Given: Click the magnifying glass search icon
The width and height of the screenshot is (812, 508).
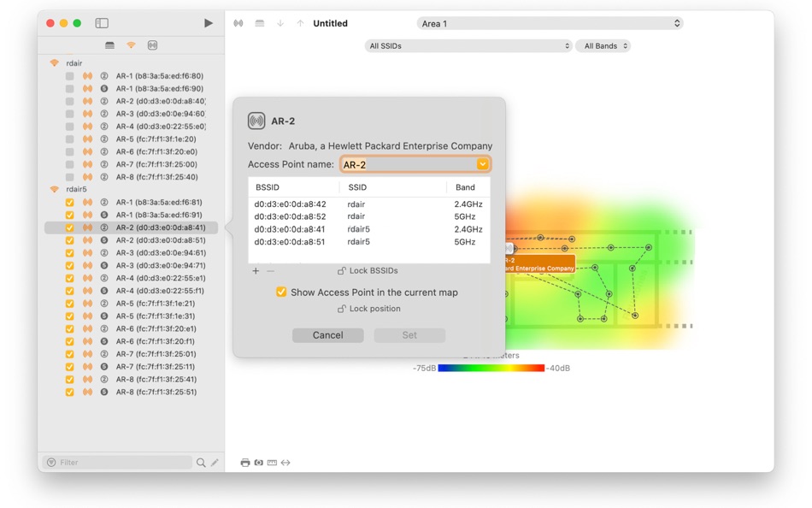Looking at the screenshot, I should [x=201, y=463].
